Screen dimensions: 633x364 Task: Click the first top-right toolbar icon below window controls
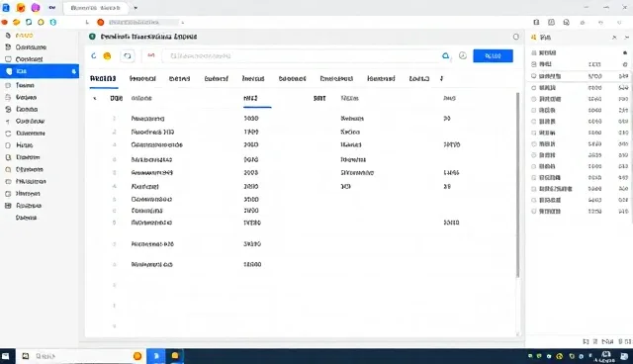click(536, 22)
